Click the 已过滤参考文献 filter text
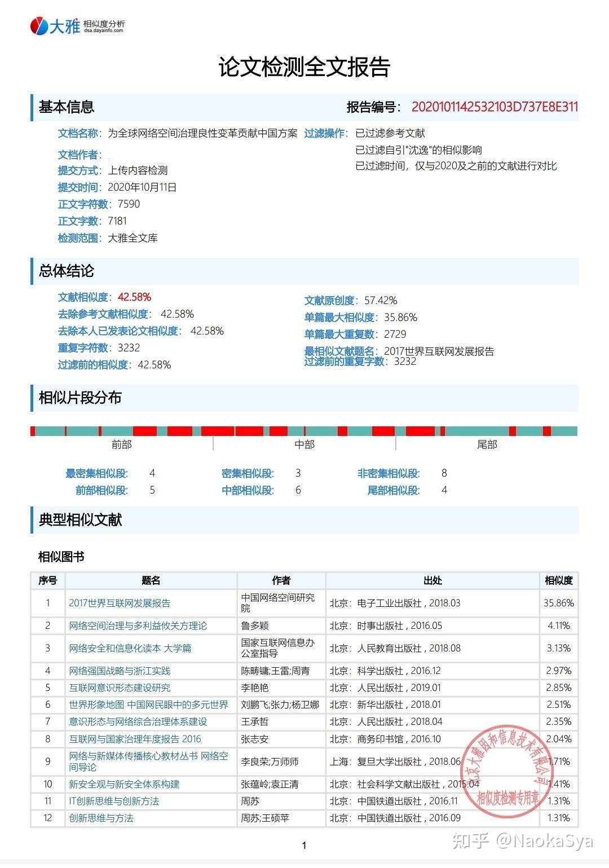 [390, 133]
